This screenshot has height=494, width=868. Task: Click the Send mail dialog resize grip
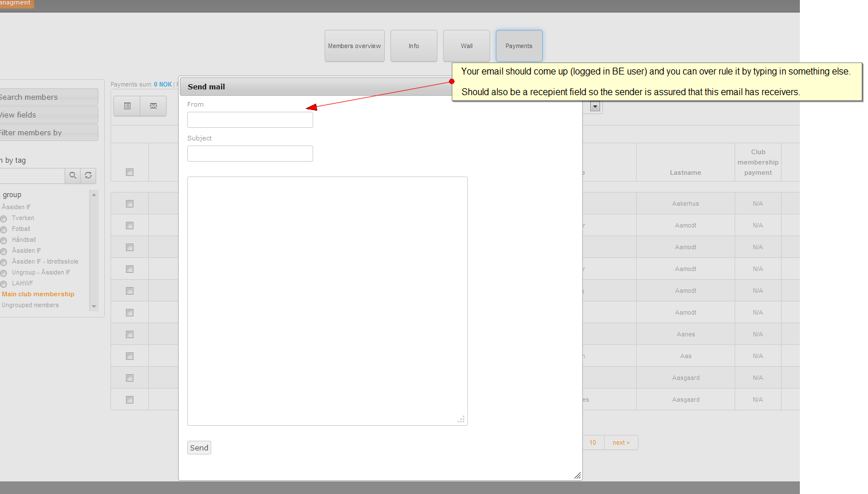[x=577, y=475]
